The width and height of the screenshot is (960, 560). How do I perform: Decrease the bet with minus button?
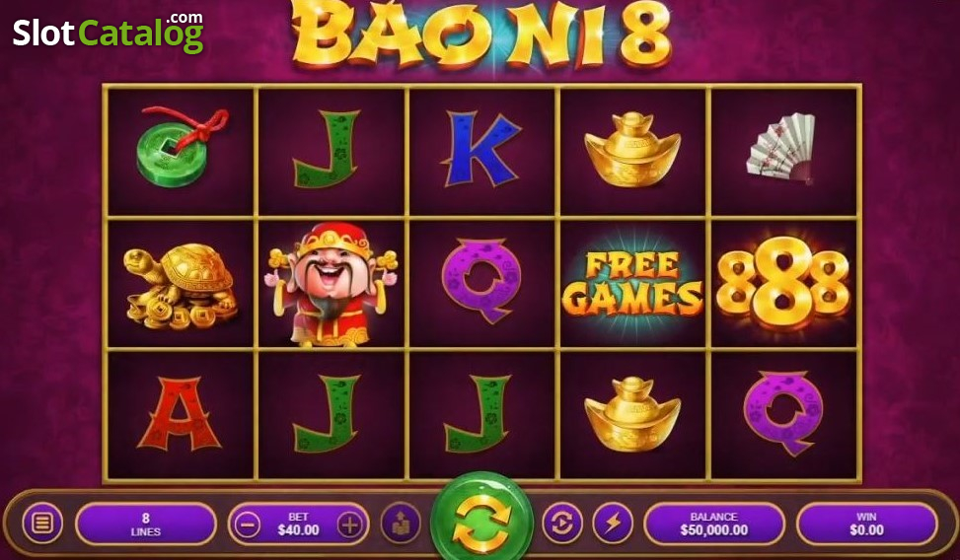coord(248,525)
